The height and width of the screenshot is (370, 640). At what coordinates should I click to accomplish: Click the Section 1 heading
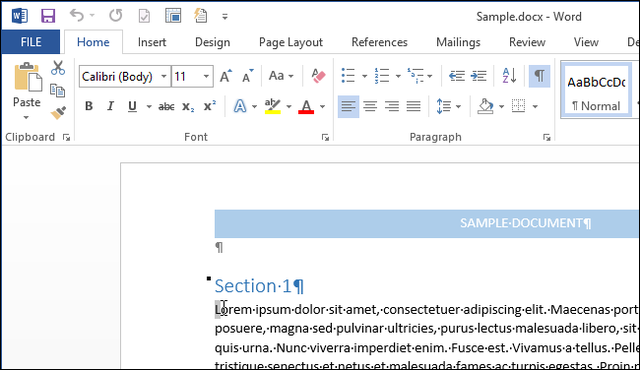(259, 286)
